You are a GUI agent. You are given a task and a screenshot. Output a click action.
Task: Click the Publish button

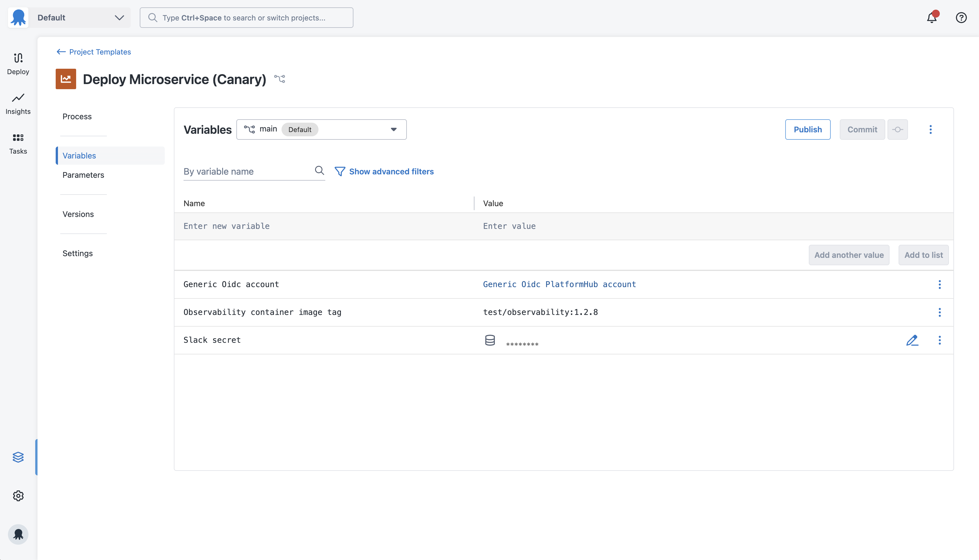click(x=807, y=129)
